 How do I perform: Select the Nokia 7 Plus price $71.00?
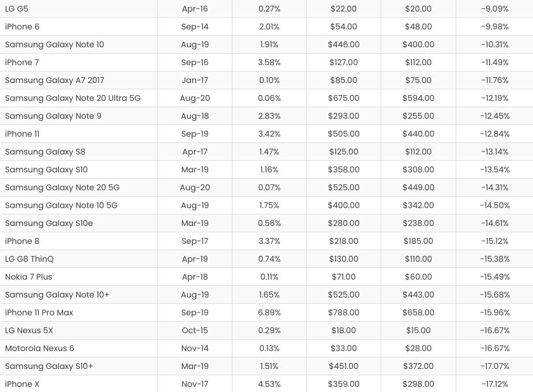point(344,277)
